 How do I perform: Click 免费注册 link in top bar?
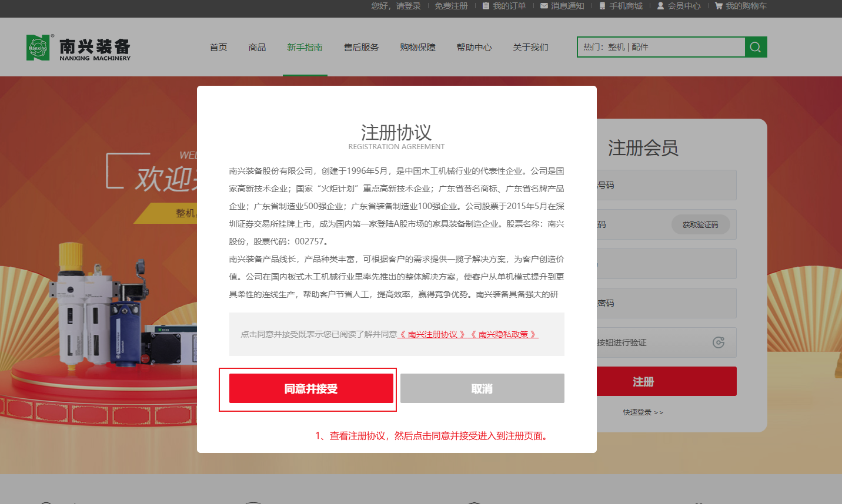click(x=451, y=6)
